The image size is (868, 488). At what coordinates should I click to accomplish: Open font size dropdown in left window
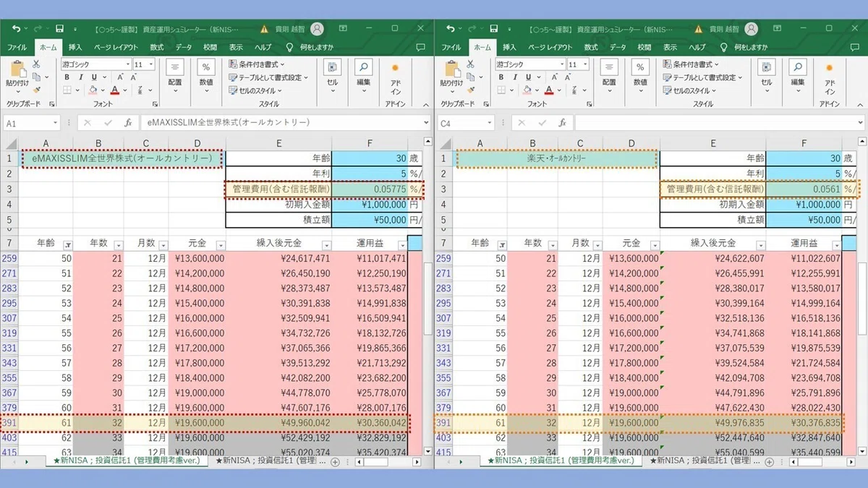click(151, 64)
